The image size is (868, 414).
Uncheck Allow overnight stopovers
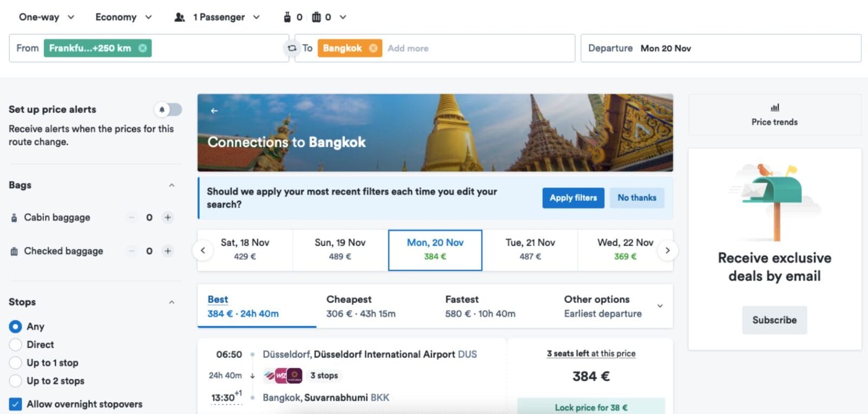15,404
